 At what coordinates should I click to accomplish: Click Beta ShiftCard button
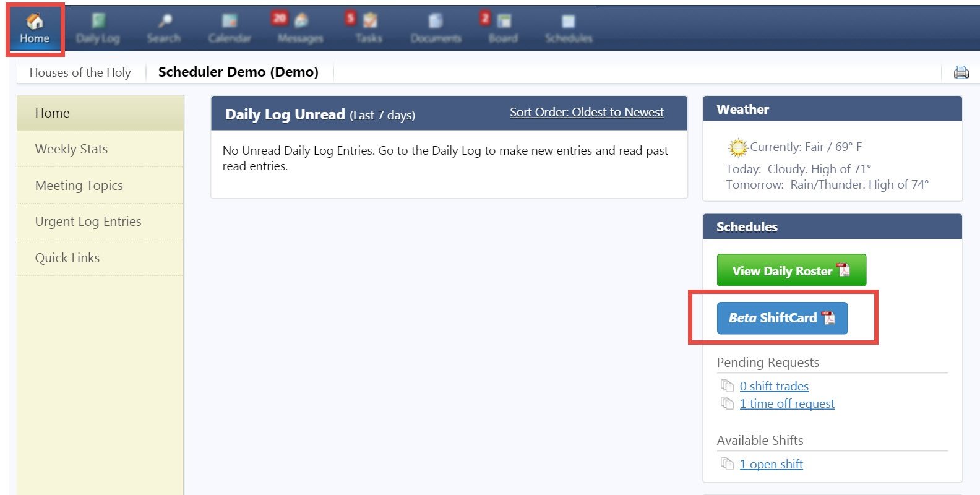[x=782, y=318]
